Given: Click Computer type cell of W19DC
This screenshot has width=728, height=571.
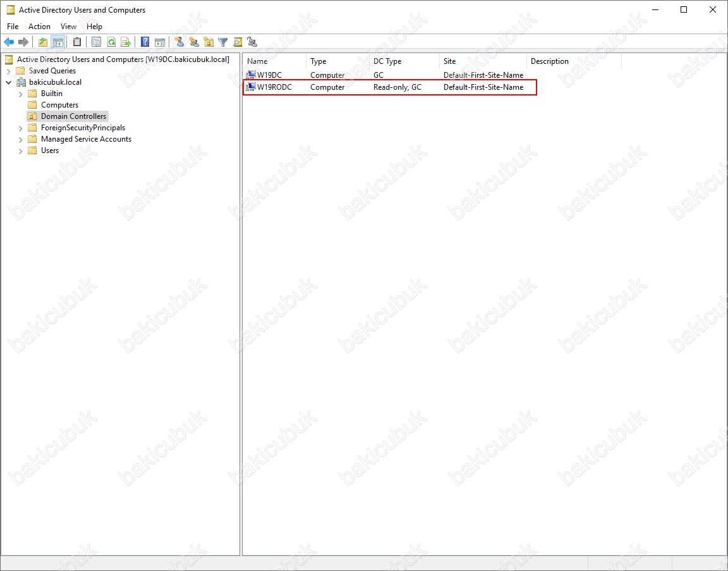Looking at the screenshot, I should [327, 75].
